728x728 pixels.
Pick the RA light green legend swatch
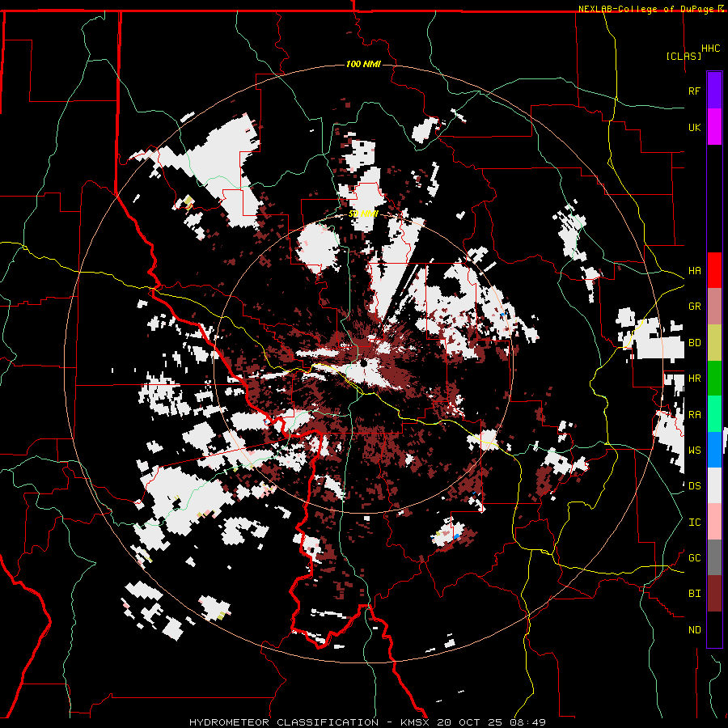[714, 414]
